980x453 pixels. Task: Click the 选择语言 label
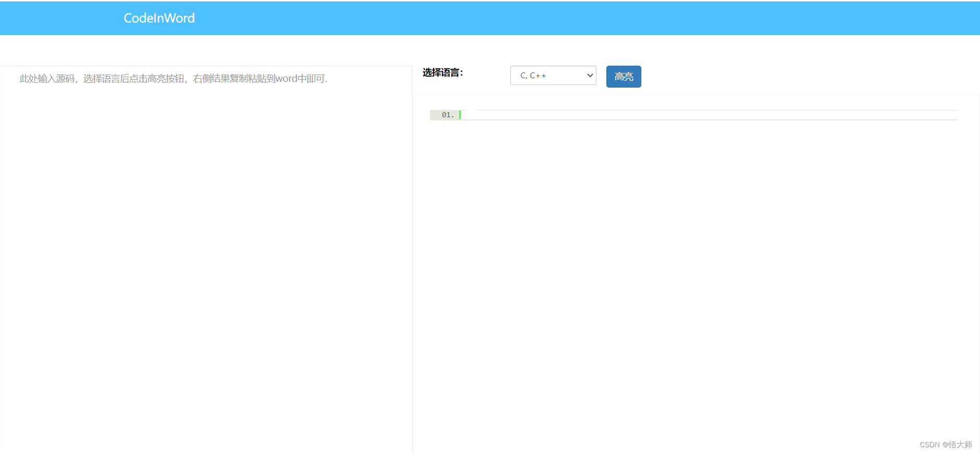pos(443,73)
